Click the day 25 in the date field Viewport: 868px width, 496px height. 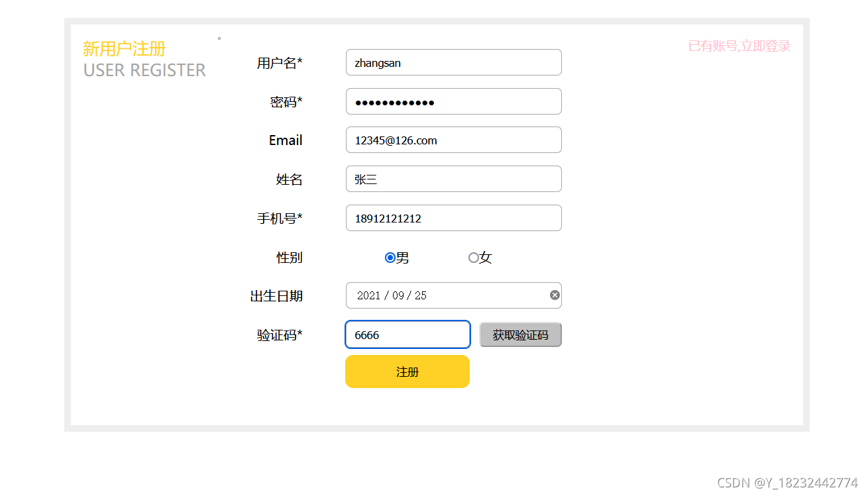click(421, 295)
